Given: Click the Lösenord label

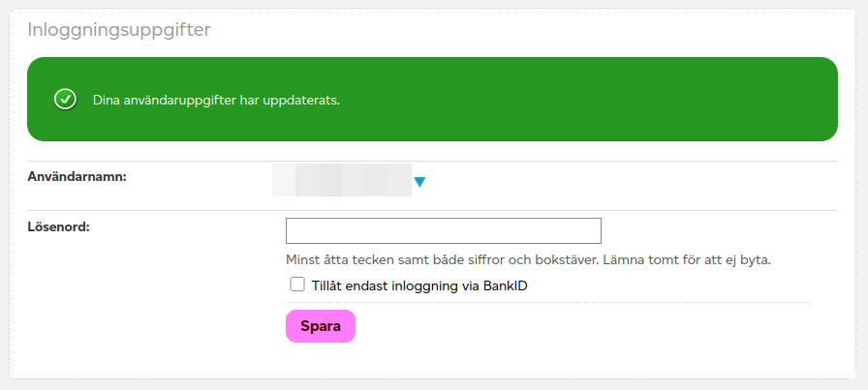Looking at the screenshot, I should (x=58, y=226).
